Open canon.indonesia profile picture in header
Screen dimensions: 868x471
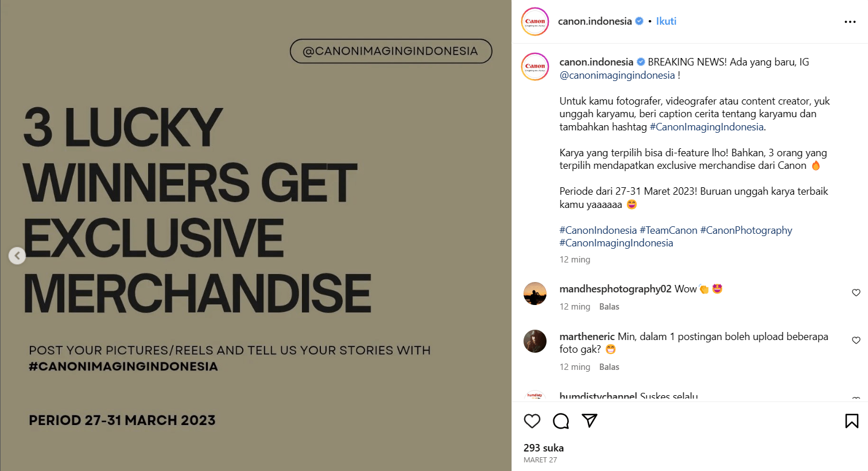click(x=535, y=22)
